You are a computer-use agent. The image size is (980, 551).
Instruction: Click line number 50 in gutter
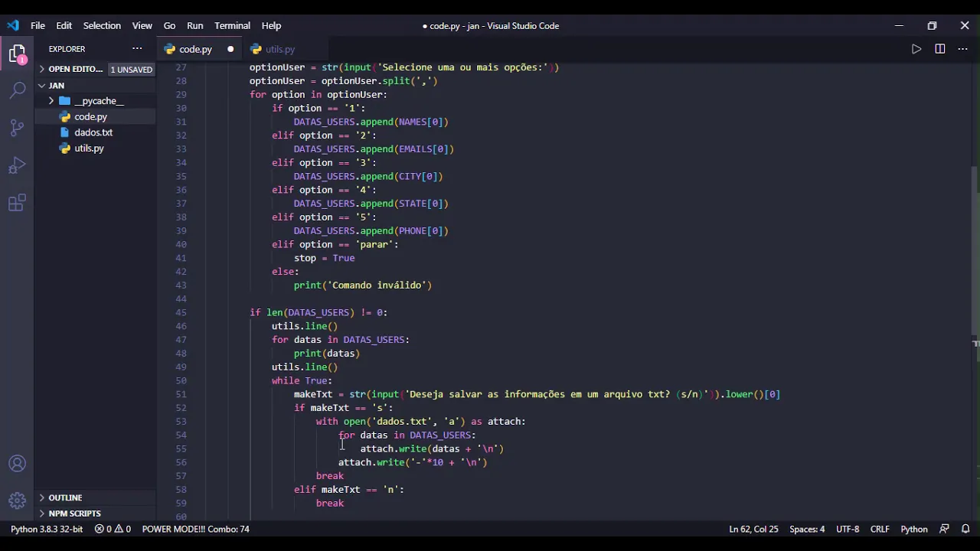click(x=181, y=380)
